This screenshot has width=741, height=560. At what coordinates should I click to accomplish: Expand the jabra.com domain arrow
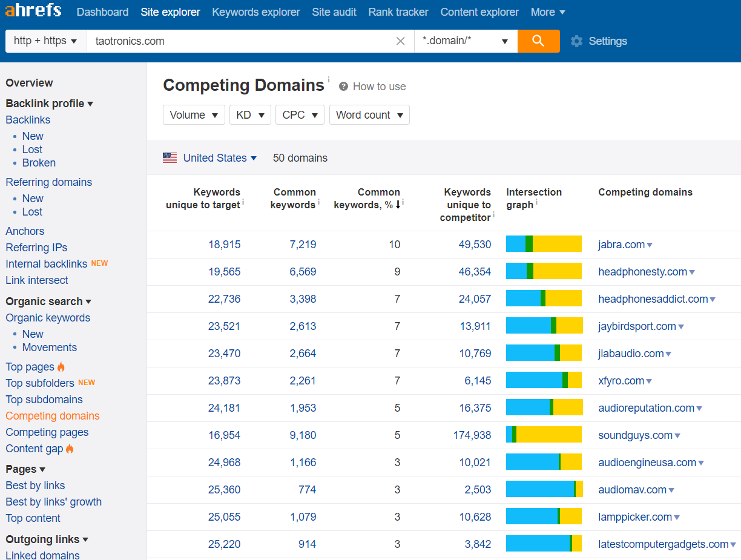click(x=650, y=245)
